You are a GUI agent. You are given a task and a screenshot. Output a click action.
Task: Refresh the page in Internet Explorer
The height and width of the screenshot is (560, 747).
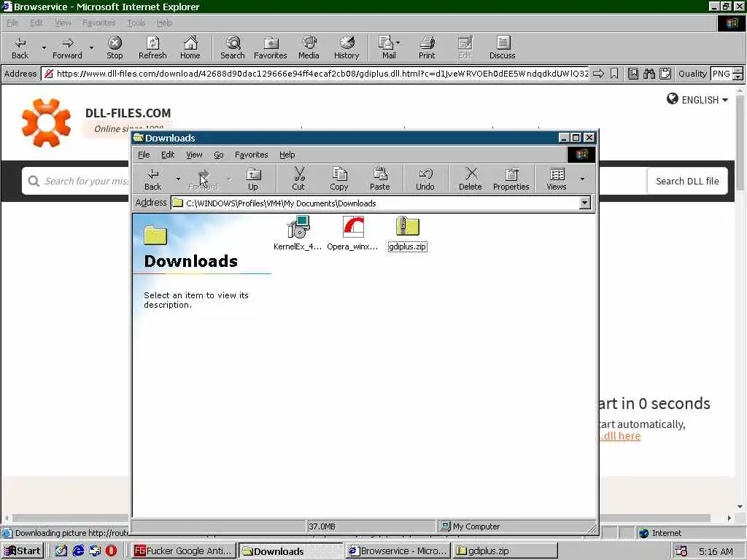[x=152, y=47]
